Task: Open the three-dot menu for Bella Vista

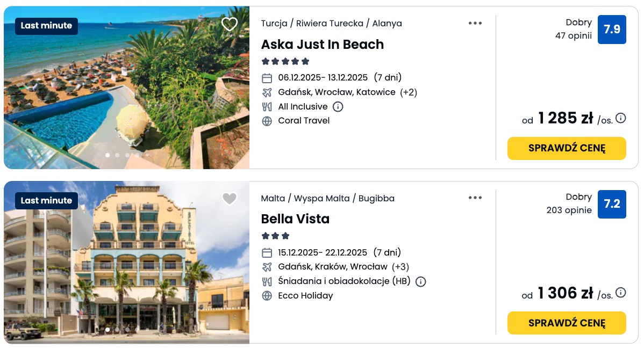Action: pyautogui.click(x=475, y=198)
